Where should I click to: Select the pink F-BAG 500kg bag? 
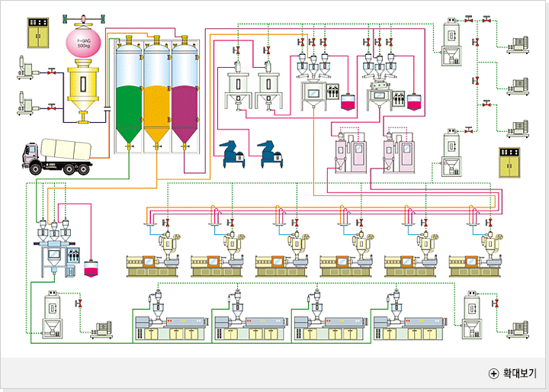pyautogui.click(x=82, y=43)
